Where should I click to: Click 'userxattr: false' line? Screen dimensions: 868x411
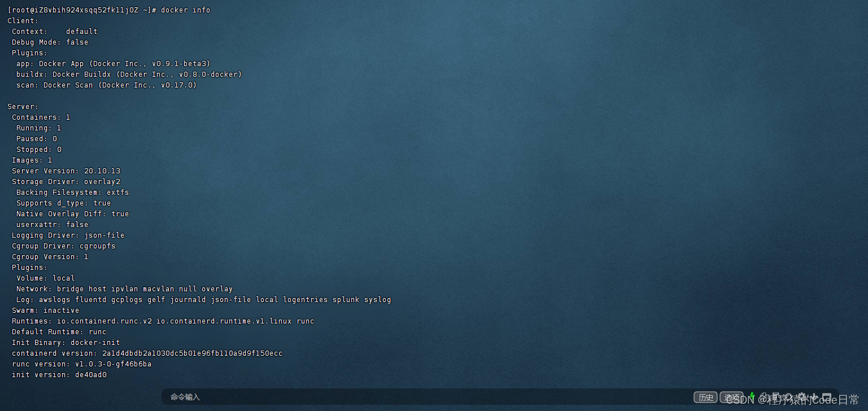pyautogui.click(x=53, y=225)
